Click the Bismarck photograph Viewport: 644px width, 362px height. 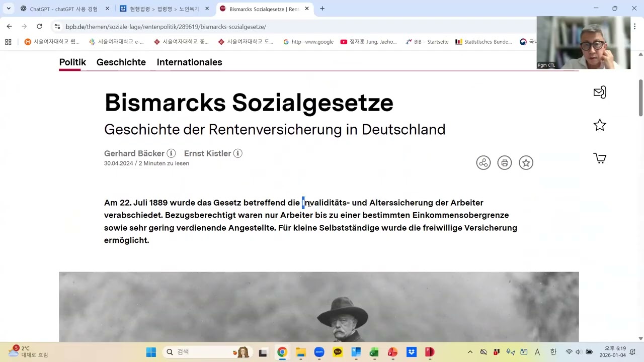tap(318, 307)
